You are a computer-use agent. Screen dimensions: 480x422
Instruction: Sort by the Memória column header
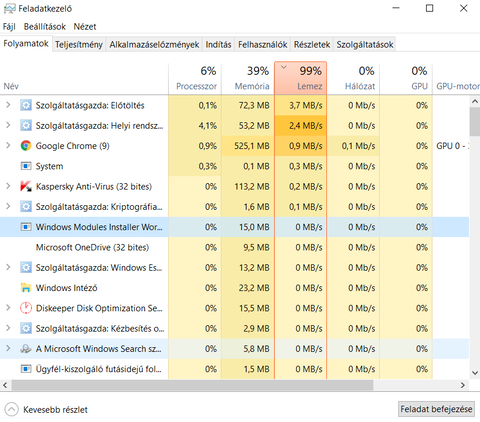[248, 78]
